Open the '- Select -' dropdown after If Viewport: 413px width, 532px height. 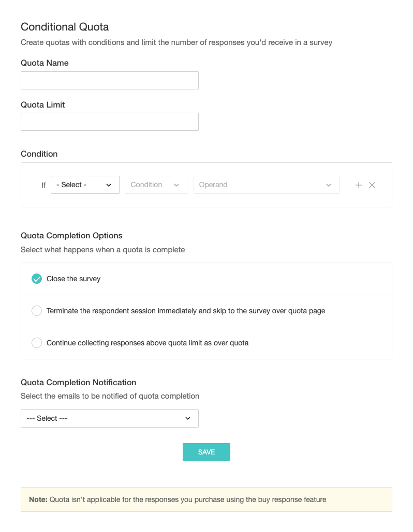pyautogui.click(x=85, y=185)
